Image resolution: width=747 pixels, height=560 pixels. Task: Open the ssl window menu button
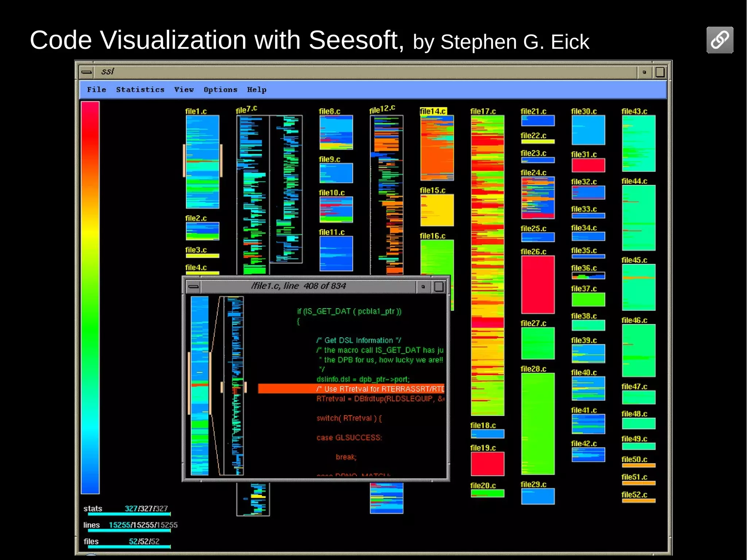tap(86, 72)
